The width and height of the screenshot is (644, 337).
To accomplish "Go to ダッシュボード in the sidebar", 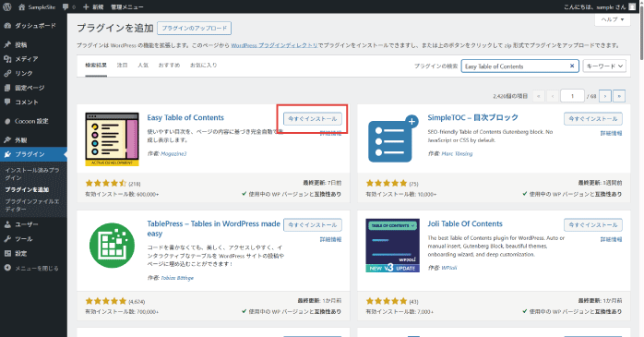I will [x=33, y=26].
